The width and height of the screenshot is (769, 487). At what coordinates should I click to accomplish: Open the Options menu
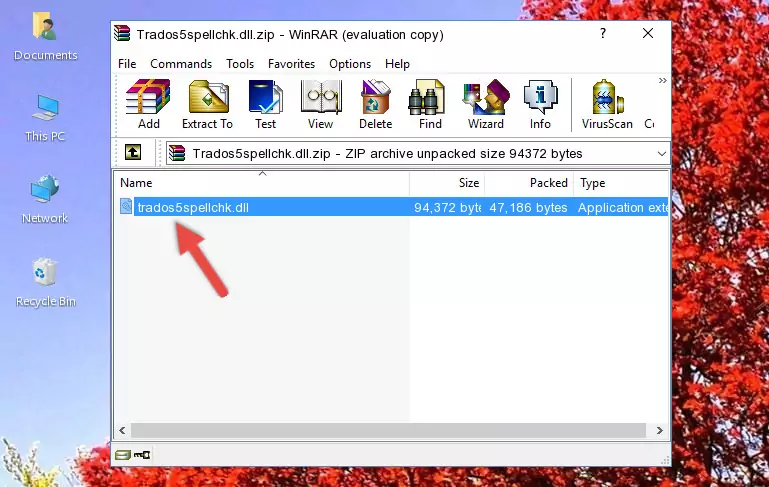(x=350, y=64)
